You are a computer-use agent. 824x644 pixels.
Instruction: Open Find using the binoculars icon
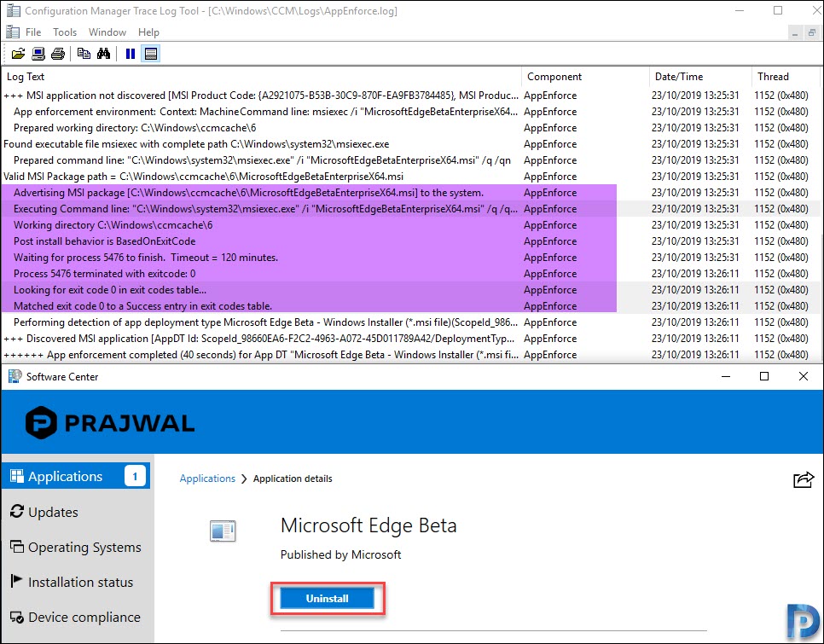pos(103,54)
